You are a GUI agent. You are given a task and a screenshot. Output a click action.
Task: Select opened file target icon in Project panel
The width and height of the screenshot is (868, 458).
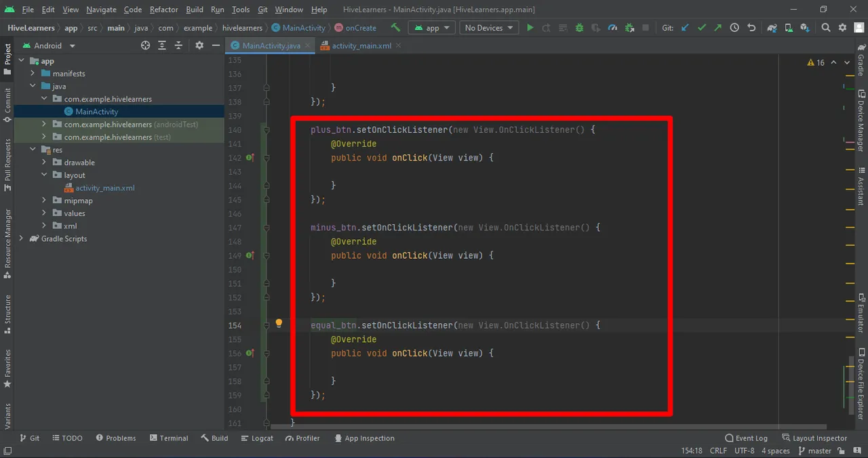pyautogui.click(x=145, y=45)
